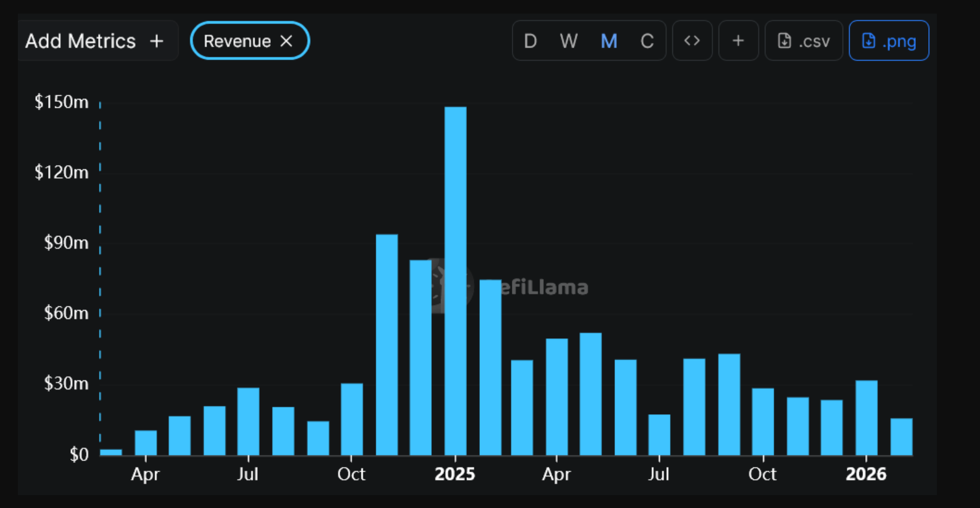Remove the Revenue metric via X icon
This screenshot has width=980, height=508.
point(286,41)
